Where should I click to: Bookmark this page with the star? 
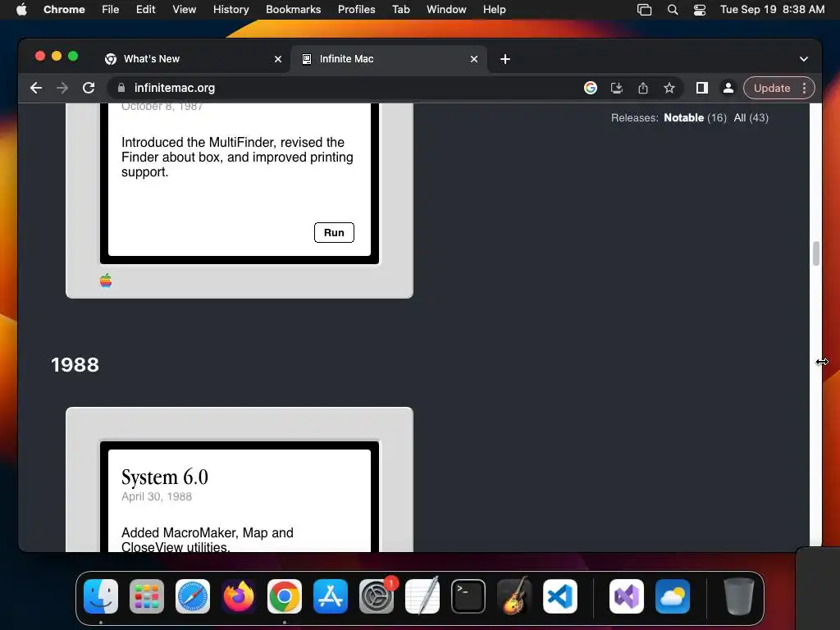point(669,88)
